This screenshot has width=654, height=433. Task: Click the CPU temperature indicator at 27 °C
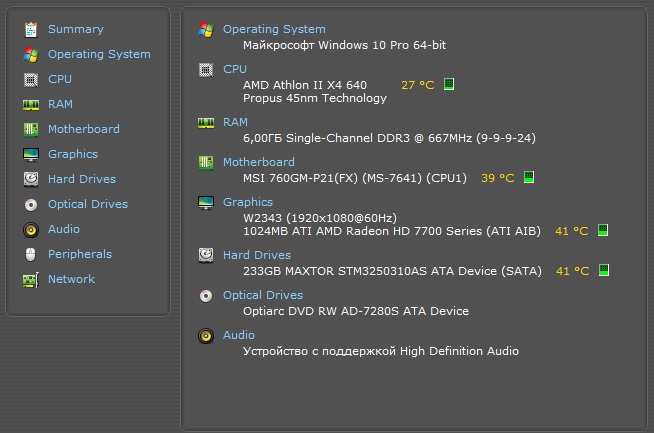click(x=418, y=85)
